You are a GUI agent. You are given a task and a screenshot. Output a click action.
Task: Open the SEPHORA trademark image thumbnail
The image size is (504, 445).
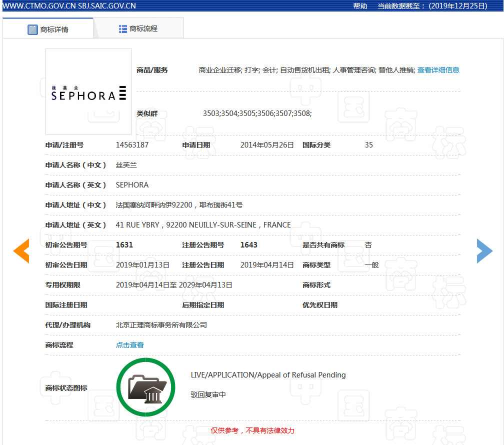[88, 91]
